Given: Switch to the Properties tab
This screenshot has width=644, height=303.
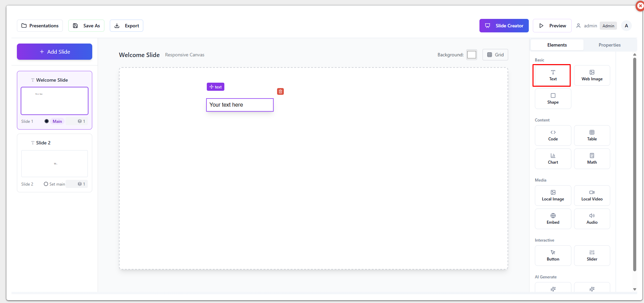Looking at the screenshot, I should click(609, 45).
